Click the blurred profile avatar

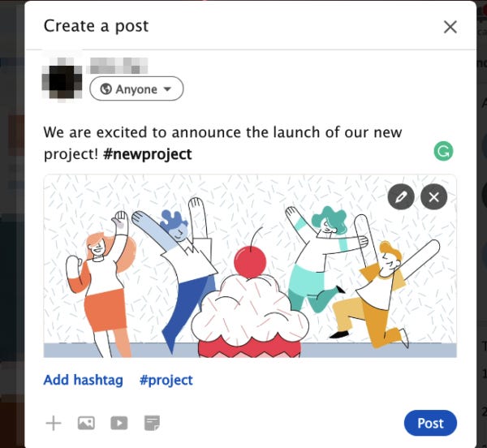tap(62, 78)
